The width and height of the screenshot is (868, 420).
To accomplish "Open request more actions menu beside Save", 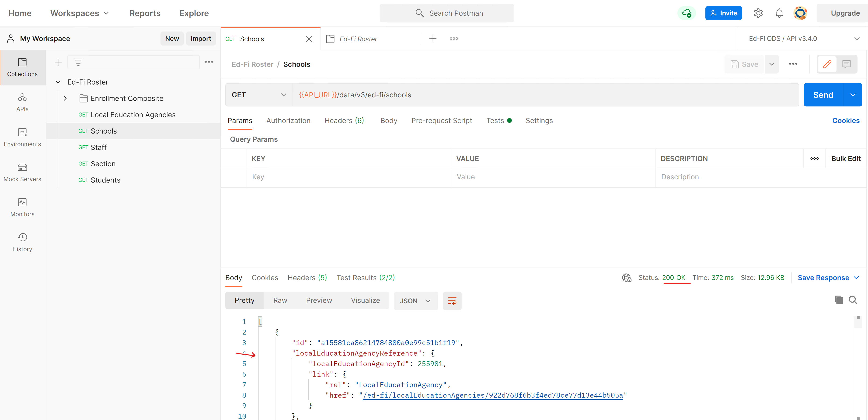I will click(793, 64).
